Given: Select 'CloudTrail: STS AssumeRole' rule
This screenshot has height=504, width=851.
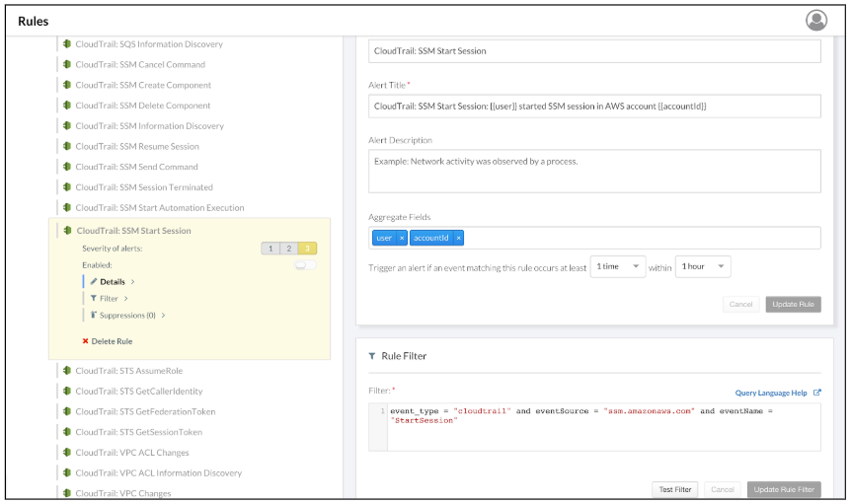Looking at the screenshot, I should click(129, 371).
